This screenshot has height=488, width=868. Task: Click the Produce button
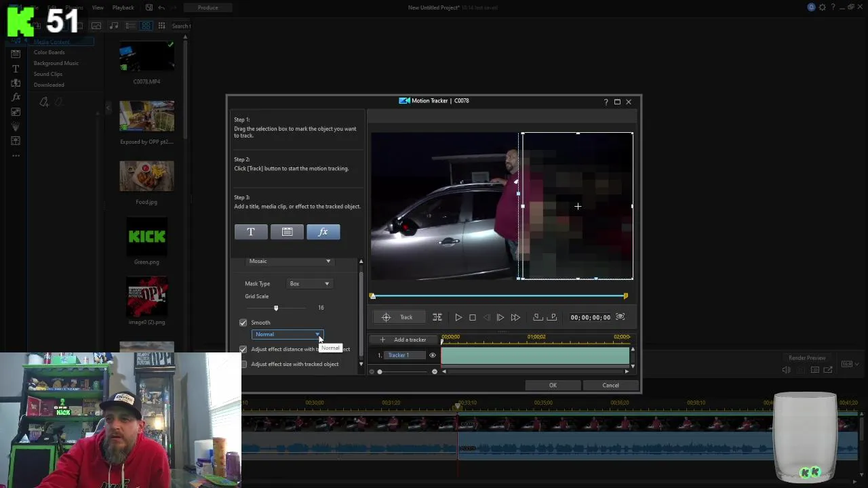208,7
